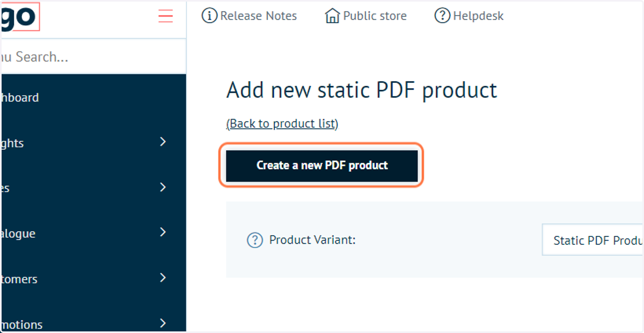Viewport: 644px width, 333px height.
Task: Click the Release Notes info icon
Action: pyautogui.click(x=209, y=16)
